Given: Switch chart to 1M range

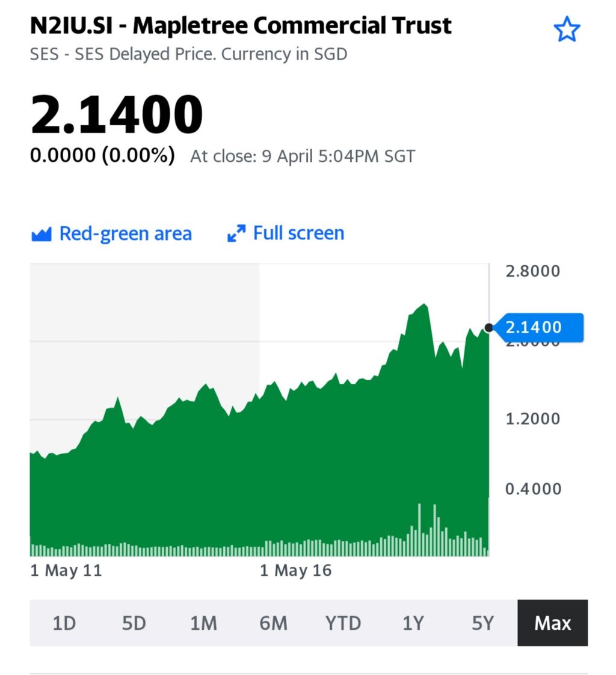Looking at the screenshot, I should coord(203,623).
